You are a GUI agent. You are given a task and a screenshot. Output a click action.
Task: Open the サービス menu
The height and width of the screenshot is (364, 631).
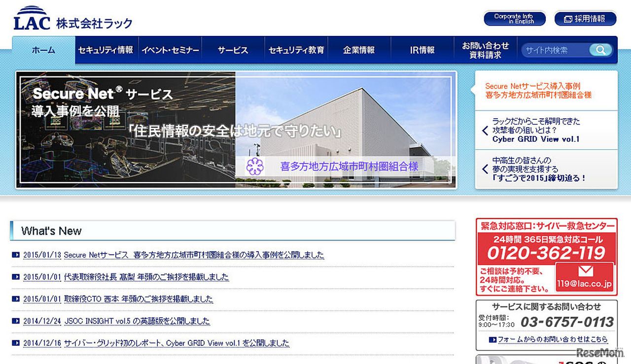233,49
